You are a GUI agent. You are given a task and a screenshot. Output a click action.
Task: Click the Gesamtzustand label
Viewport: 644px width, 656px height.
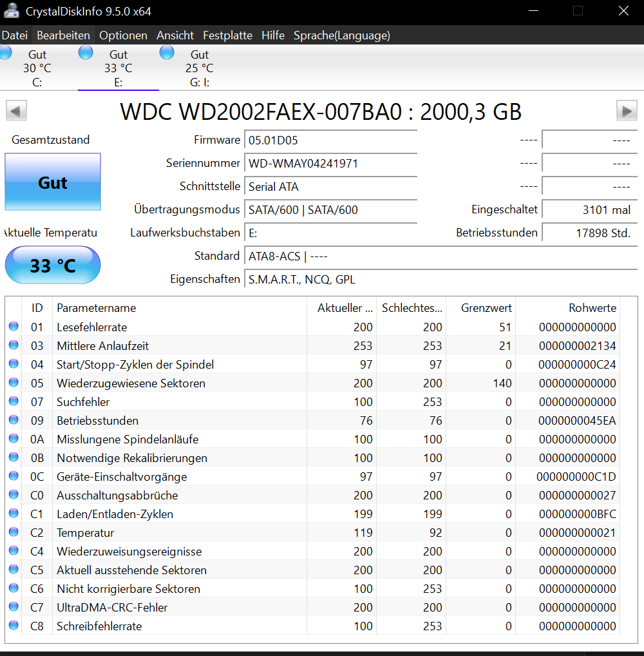click(x=51, y=139)
